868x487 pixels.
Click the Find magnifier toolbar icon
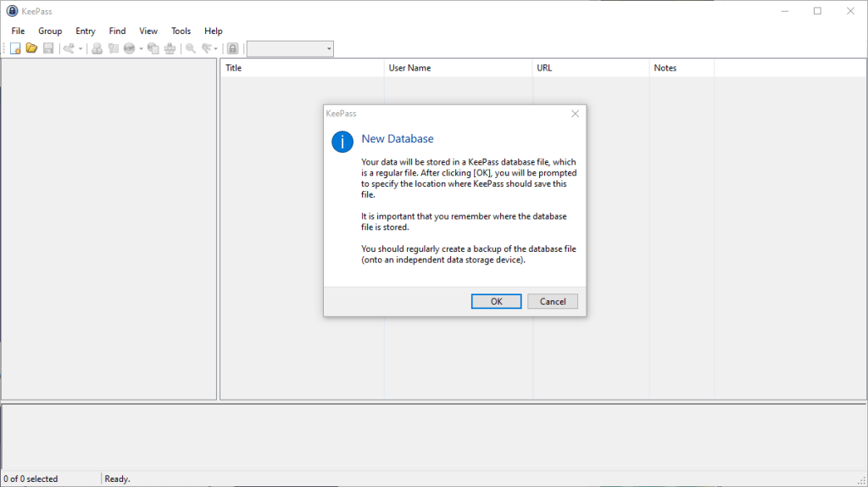pyautogui.click(x=191, y=48)
